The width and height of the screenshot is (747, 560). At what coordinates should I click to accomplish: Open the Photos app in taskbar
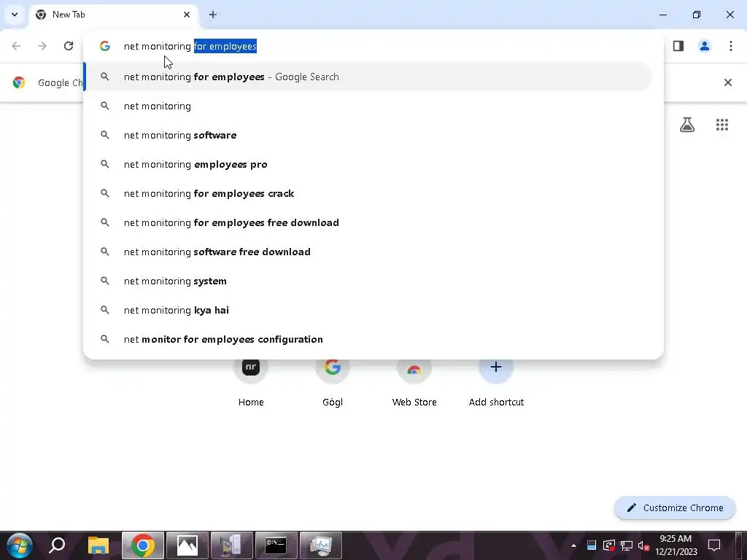[x=187, y=545]
